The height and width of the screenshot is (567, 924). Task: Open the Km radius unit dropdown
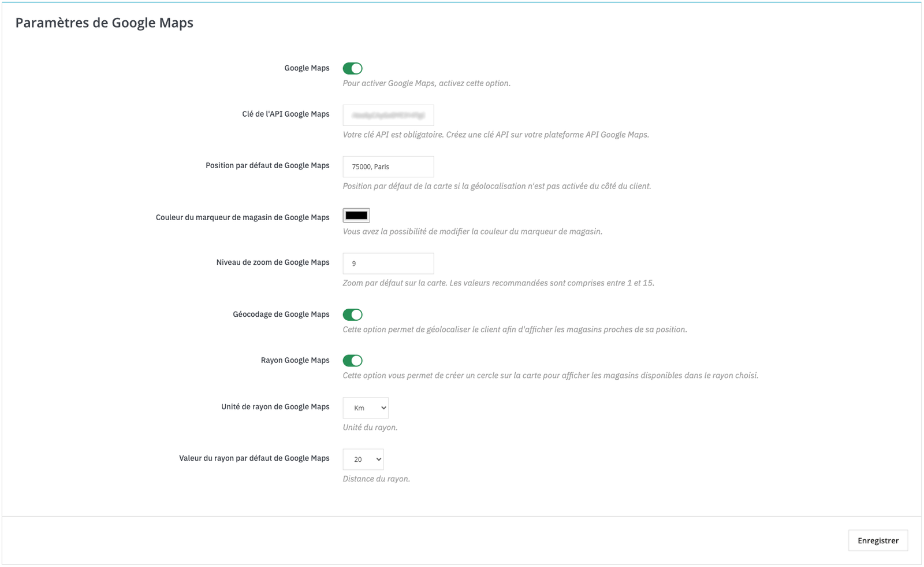[366, 408]
